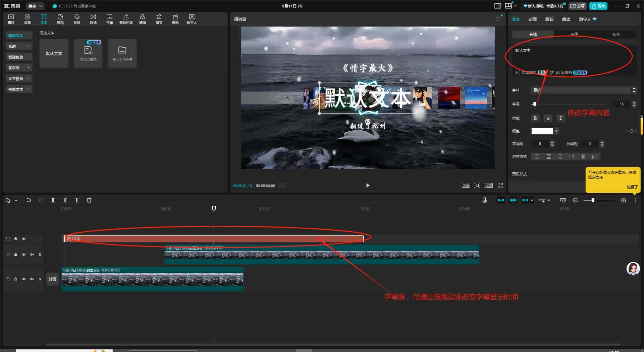Open the 菜单 menu dropdown
This screenshot has height=352, width=644.
point(35,6)
